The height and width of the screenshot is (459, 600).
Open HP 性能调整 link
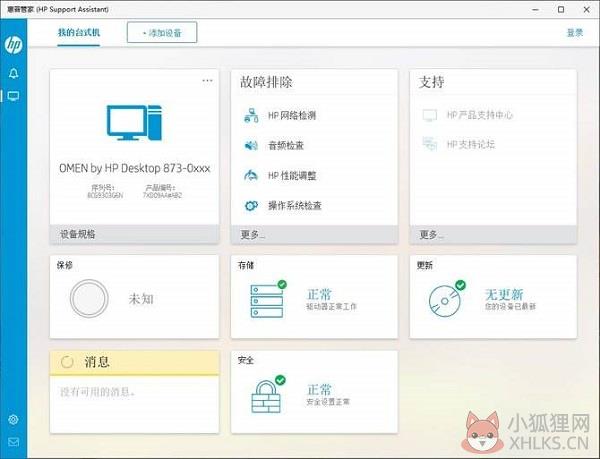click(x=292, y=176)
